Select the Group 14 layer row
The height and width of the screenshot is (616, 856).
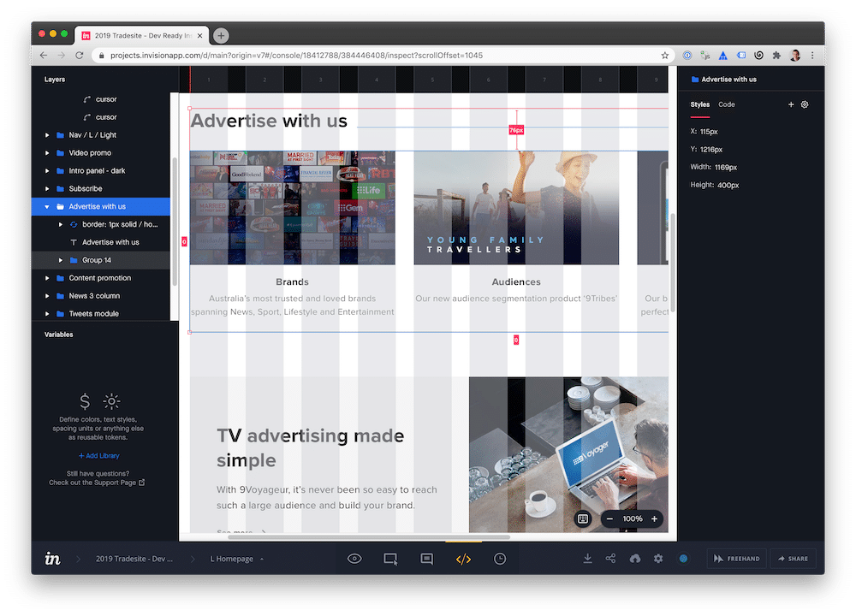tap(101, 260)
